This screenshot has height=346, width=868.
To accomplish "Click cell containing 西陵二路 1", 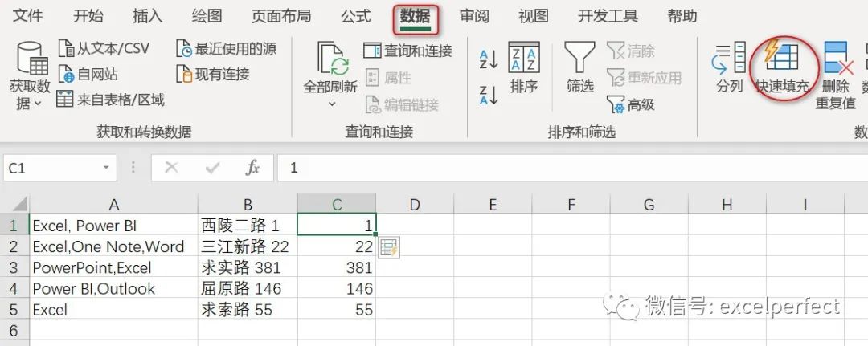I will tap(248, 226).
